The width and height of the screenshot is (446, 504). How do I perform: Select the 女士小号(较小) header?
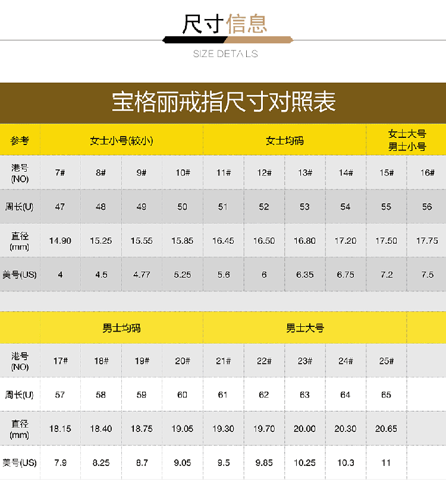(x=121, y=140)
